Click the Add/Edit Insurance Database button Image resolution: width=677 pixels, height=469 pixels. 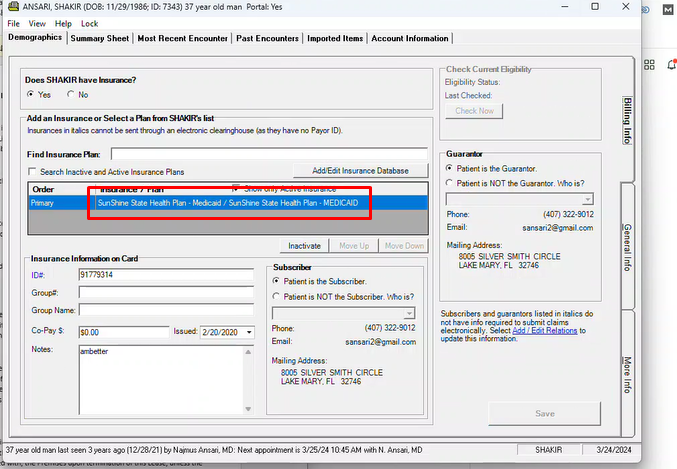360,171
